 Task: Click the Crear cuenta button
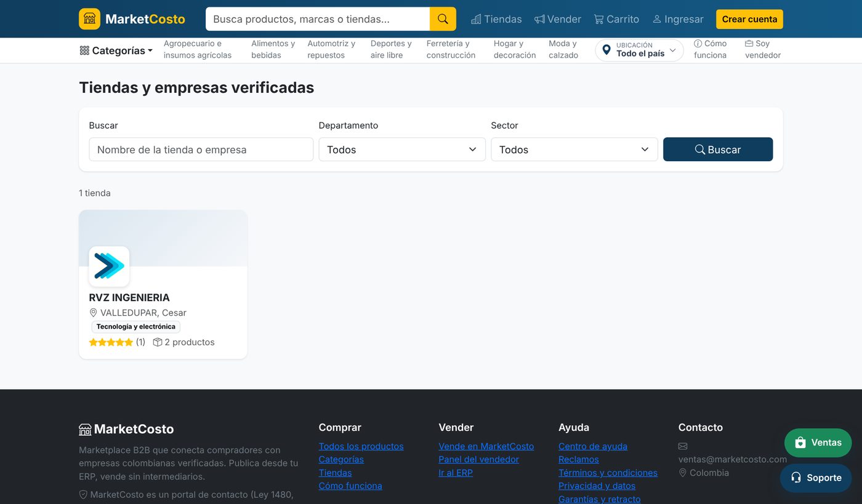pos(749,19)
